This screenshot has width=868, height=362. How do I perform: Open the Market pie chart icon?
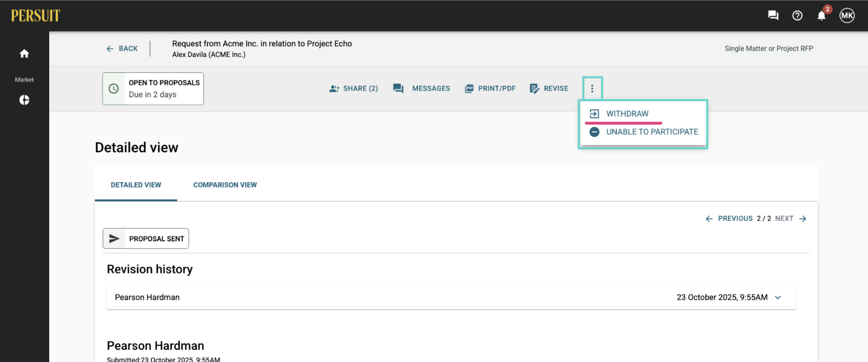(24, 100)
